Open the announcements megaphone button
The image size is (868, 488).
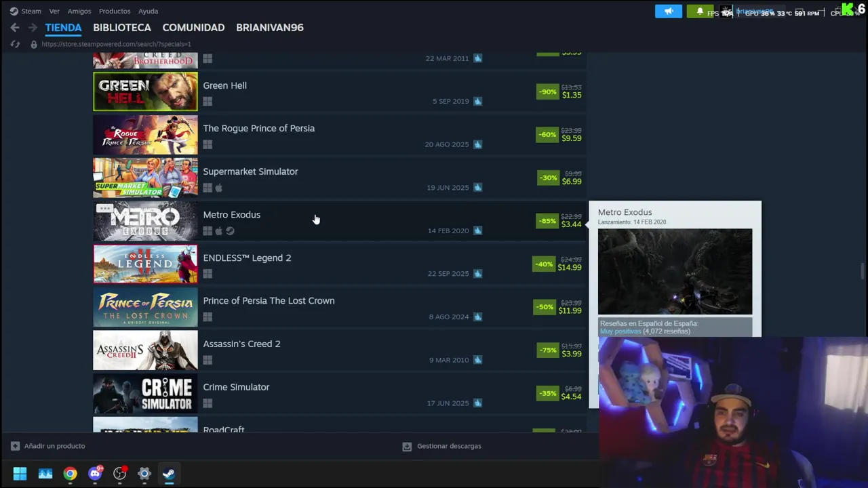[x=669, y=11]
